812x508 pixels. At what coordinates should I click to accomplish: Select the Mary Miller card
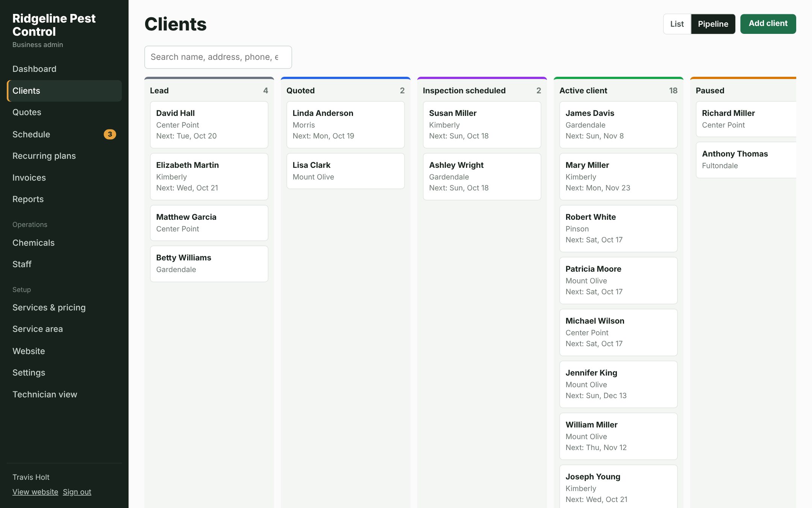pos(618,176)
